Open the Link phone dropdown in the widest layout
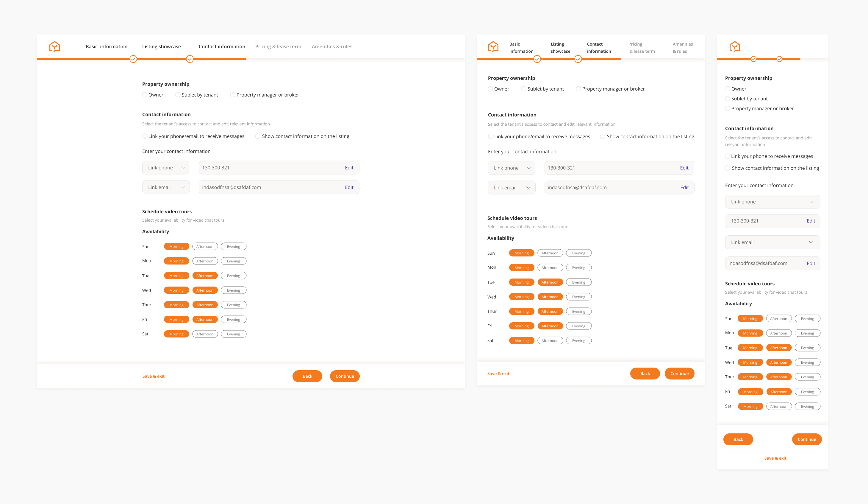Viewport: 868px width, 504px height. pyautogui.click(x=166, y=167)
